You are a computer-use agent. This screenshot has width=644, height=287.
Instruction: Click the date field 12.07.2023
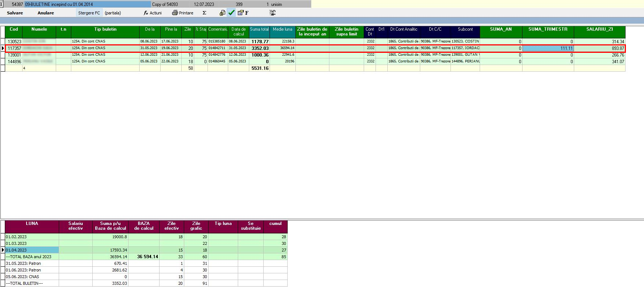(x=204, y=4)
